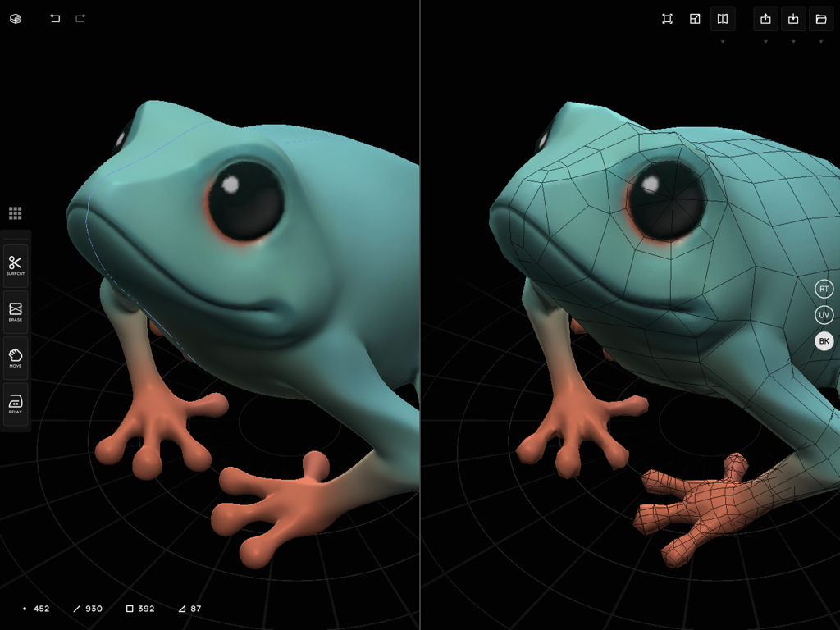Click the triangle count 87 indicator
Screen dimensions: 840x630
click(189, 609)
